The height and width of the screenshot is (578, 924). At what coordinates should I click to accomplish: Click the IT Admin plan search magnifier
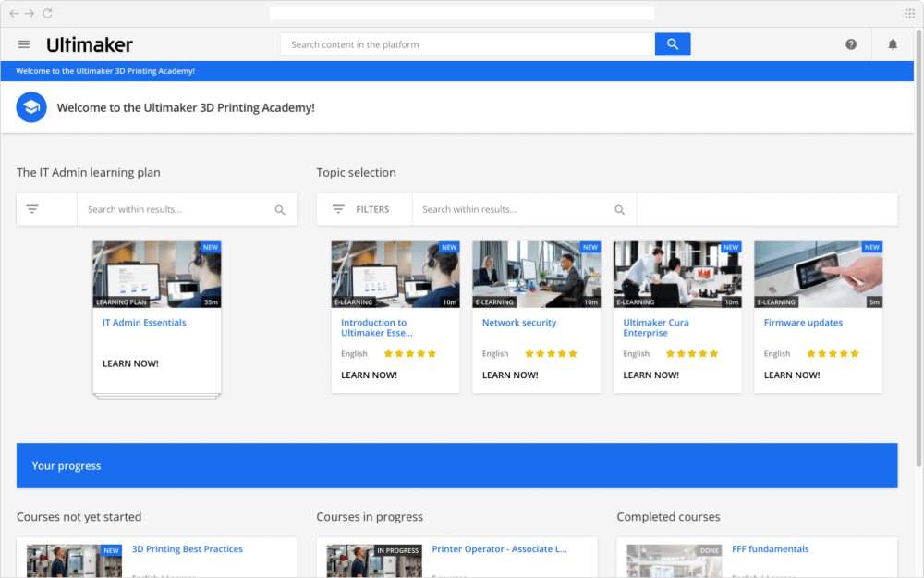point(280,210)
